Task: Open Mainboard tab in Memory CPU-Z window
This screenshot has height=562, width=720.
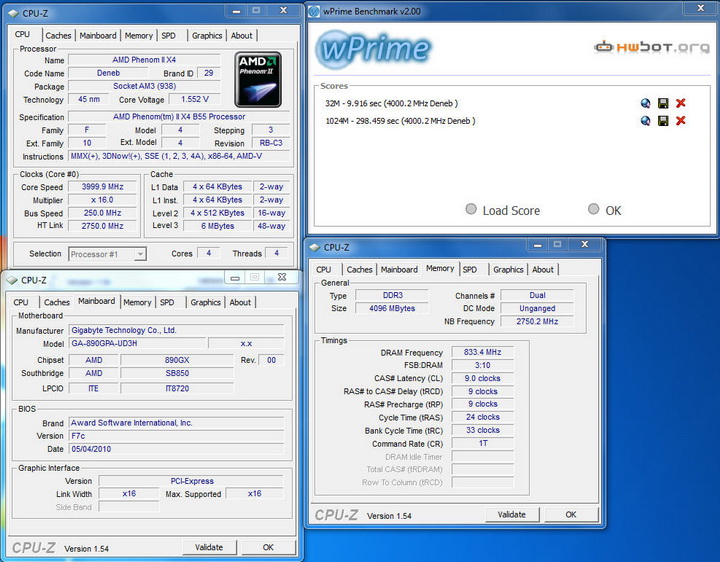Action: point(399,270)
